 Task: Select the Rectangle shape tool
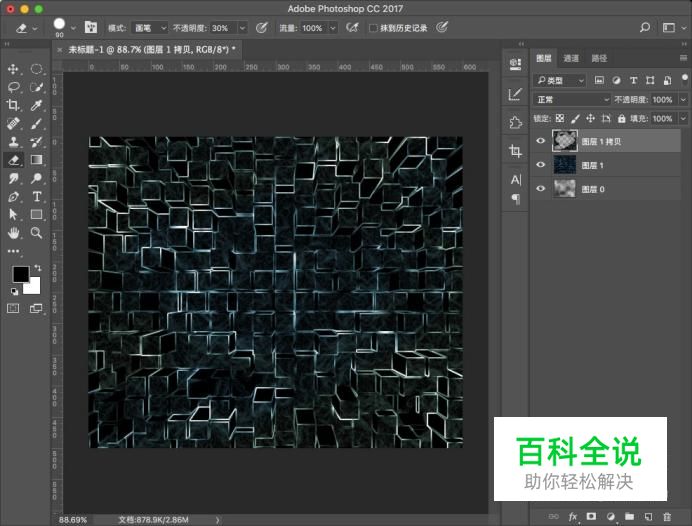point(37,214)
